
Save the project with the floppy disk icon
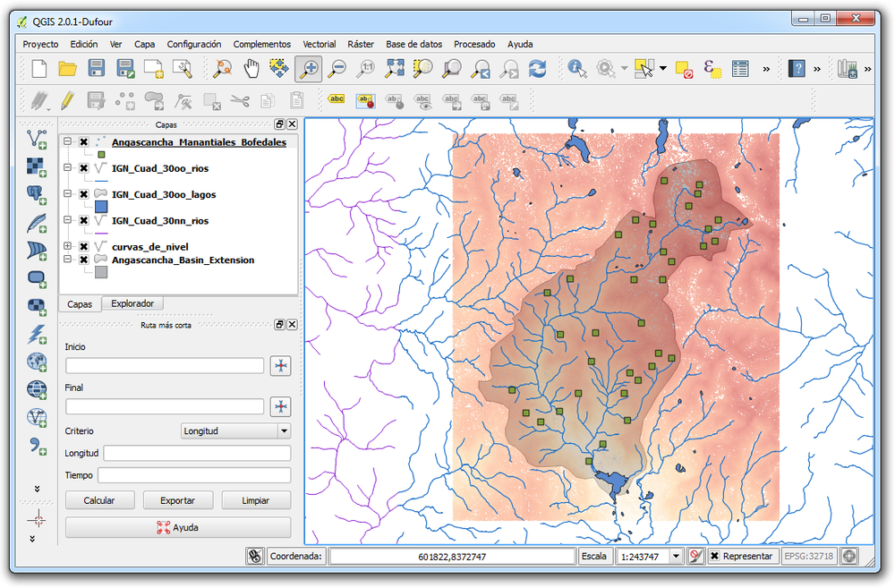coord(96,69)
